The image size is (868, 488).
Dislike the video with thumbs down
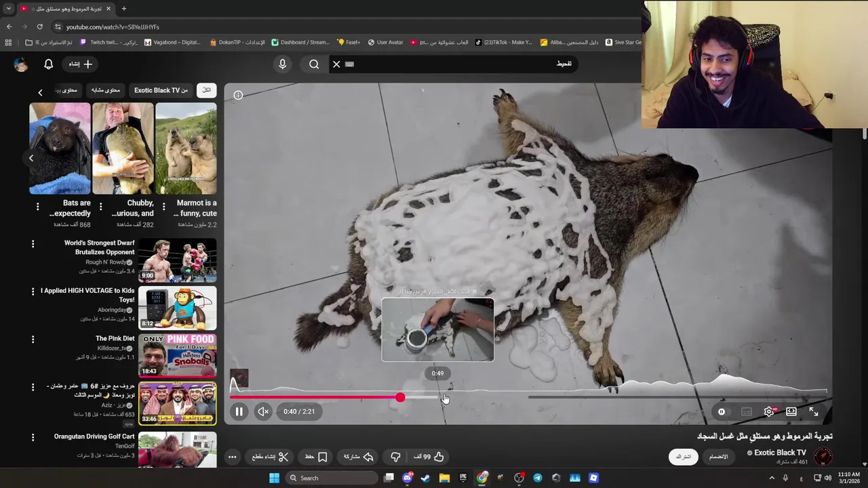click(395, 457)
